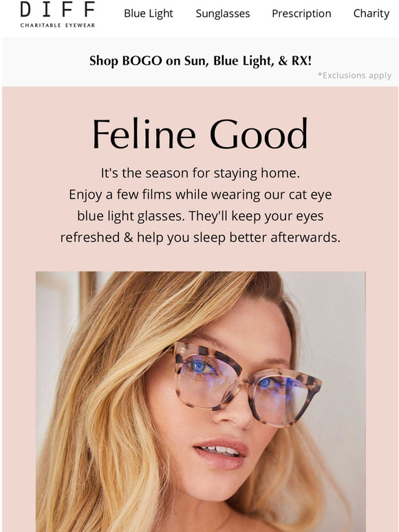Open the model photo with cat eye glasses

(x=200, y=401)
